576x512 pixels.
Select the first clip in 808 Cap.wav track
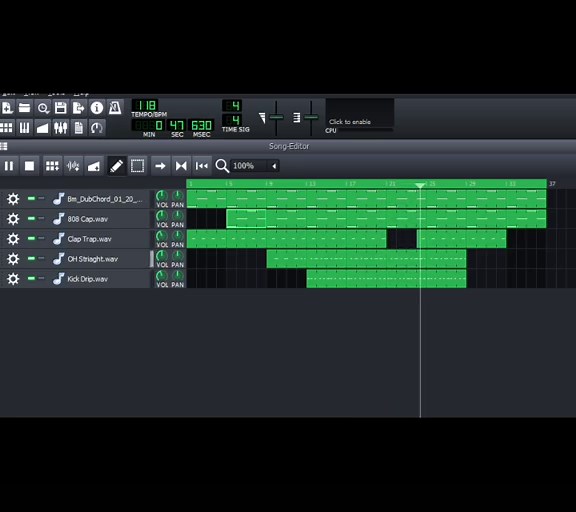[x=246, y=219]
